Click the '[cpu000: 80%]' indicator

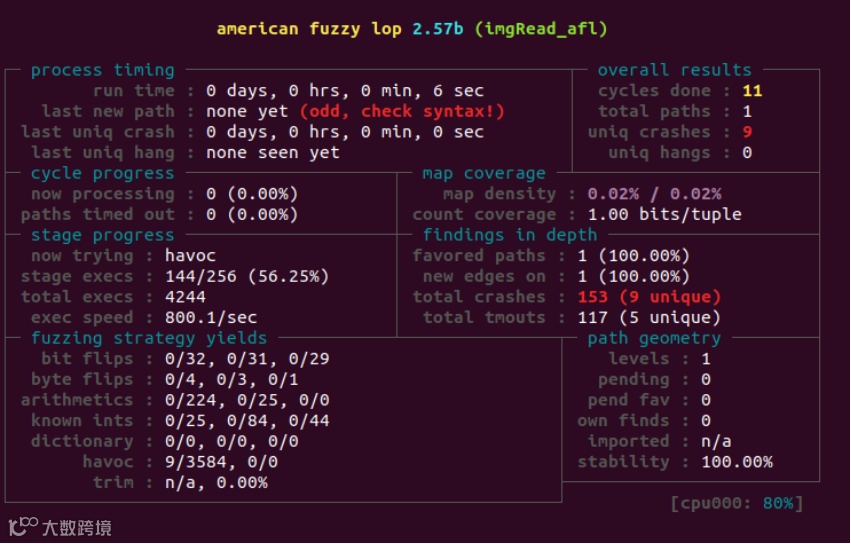[x=736, y=503]
